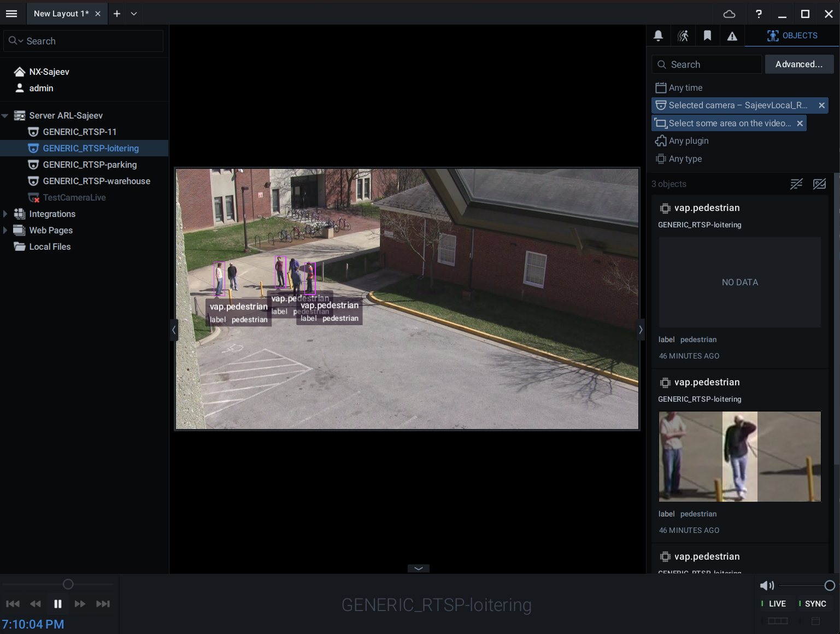Close the New Layout 1 tab

(98, 14)
